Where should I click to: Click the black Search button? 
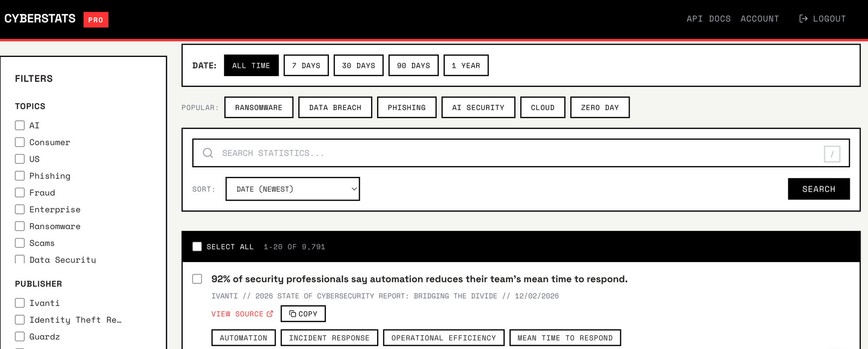click(819, 189)
